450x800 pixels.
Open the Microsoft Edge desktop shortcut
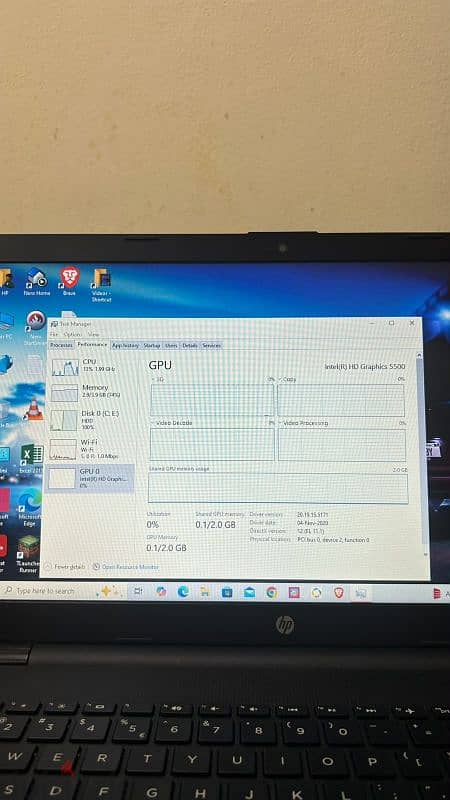[x=30, y=504]
